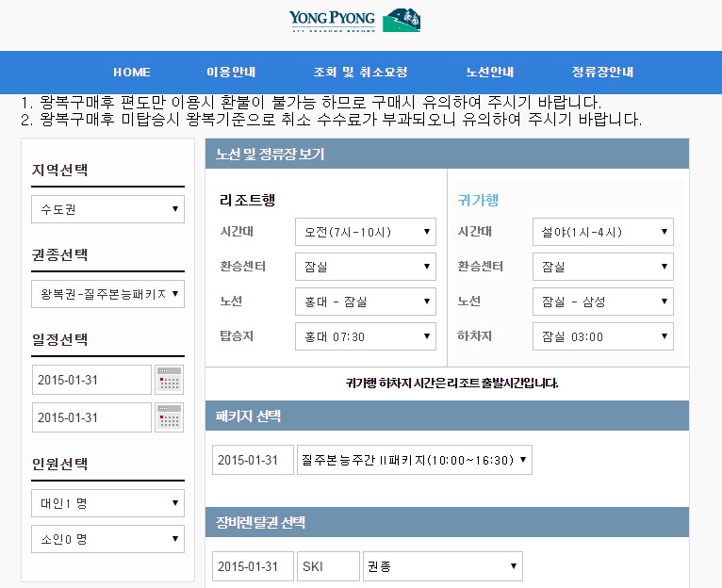
Task: Click the 노선 및 정류장 보기 header
Action: (x=447, y=154)
